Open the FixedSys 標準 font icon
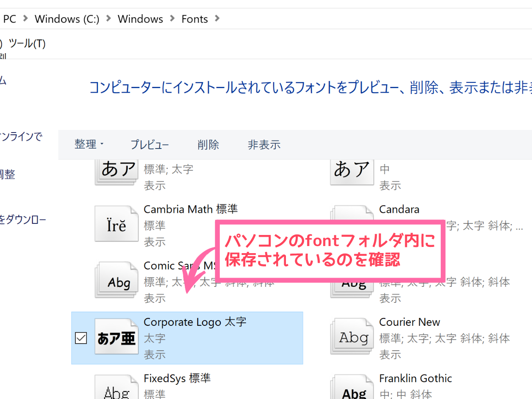 [x=117, y=387]
